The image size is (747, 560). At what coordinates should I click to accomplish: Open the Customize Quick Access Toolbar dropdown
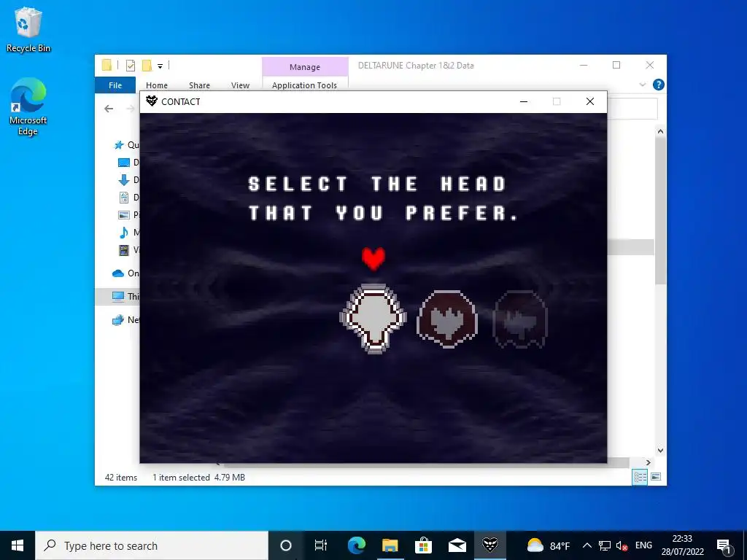pos(160,66)
